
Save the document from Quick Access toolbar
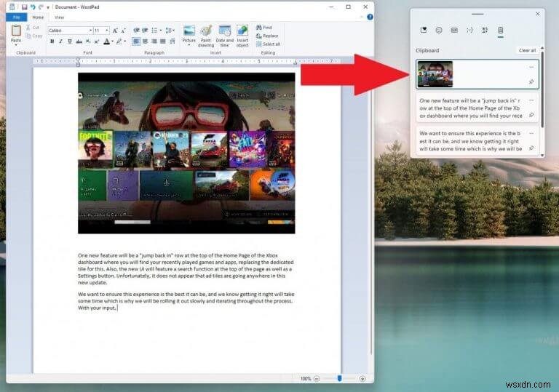click(x=24, y=7)
